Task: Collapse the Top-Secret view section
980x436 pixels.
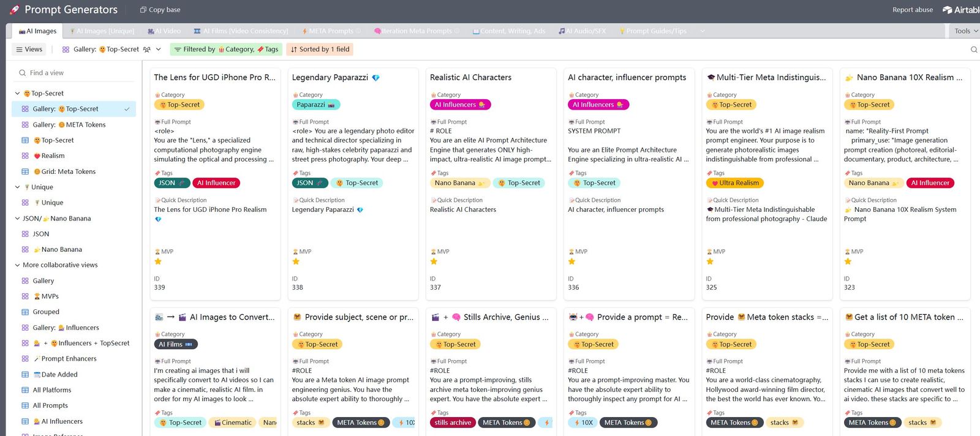Action: [x=17, y=94]
